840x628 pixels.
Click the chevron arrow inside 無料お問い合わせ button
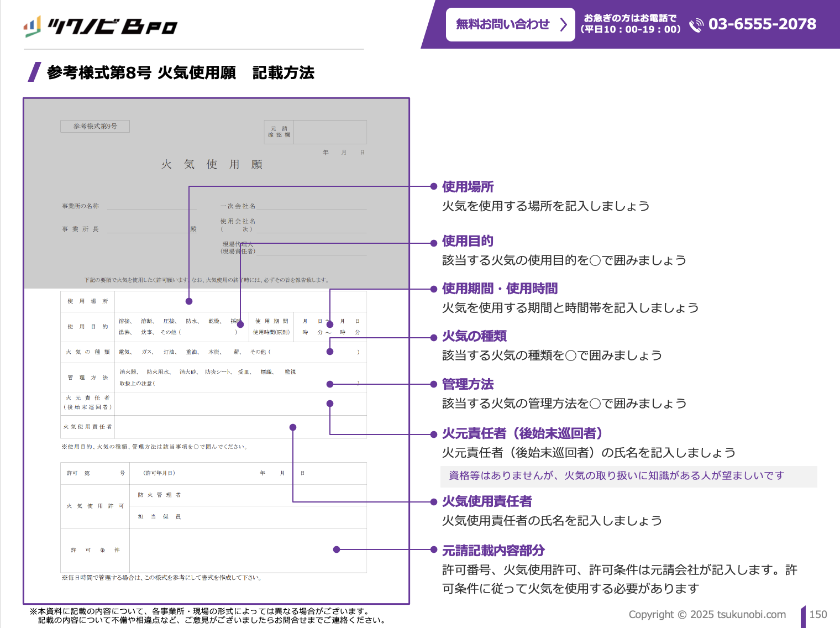(563, 24)
